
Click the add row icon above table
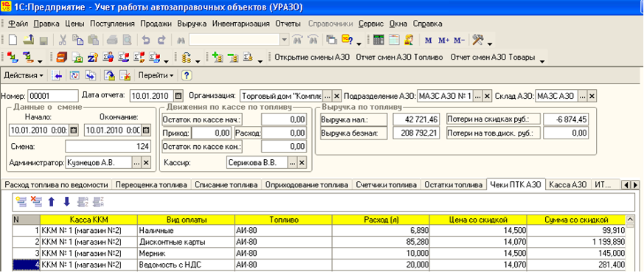(x=21, y=201)
